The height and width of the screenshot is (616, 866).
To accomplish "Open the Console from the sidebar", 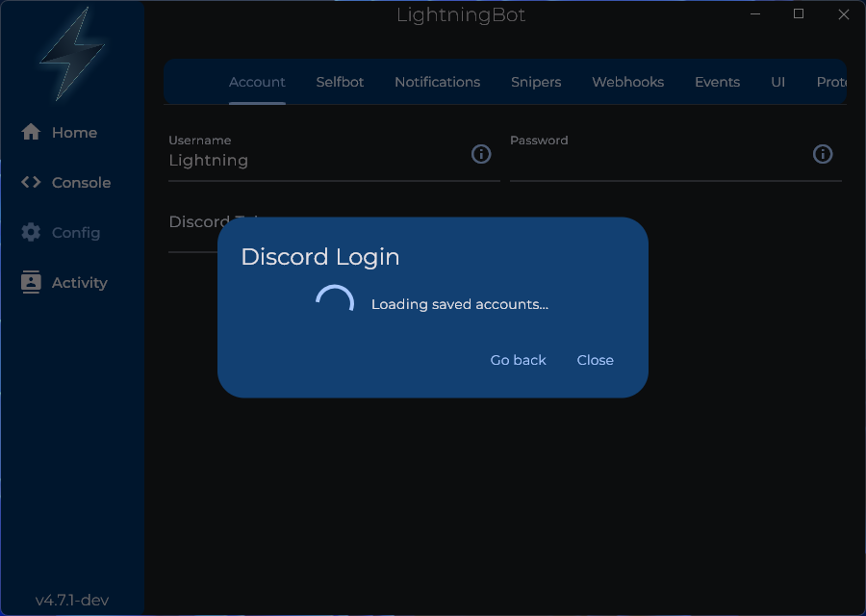I will [32, 182].
